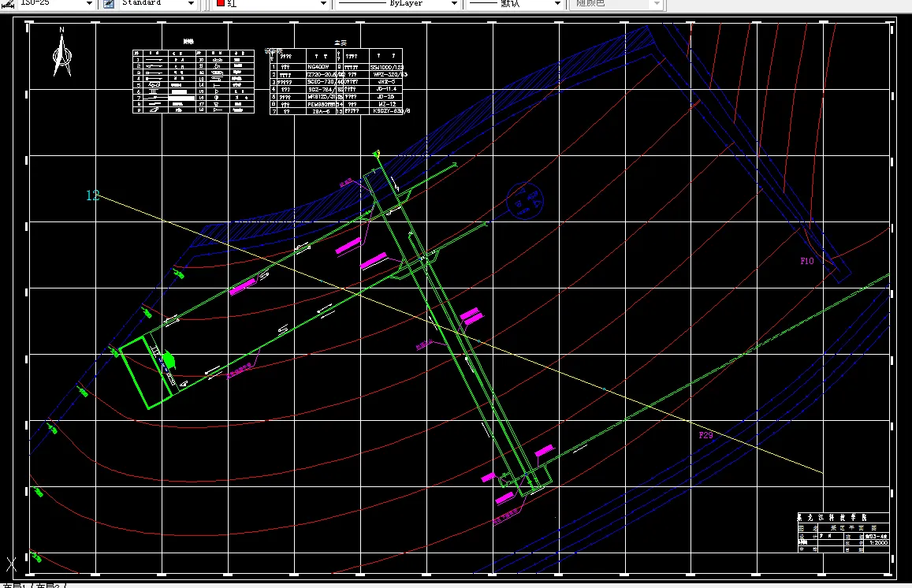Click the text style icon beside Standard

[x=109, y=3]
